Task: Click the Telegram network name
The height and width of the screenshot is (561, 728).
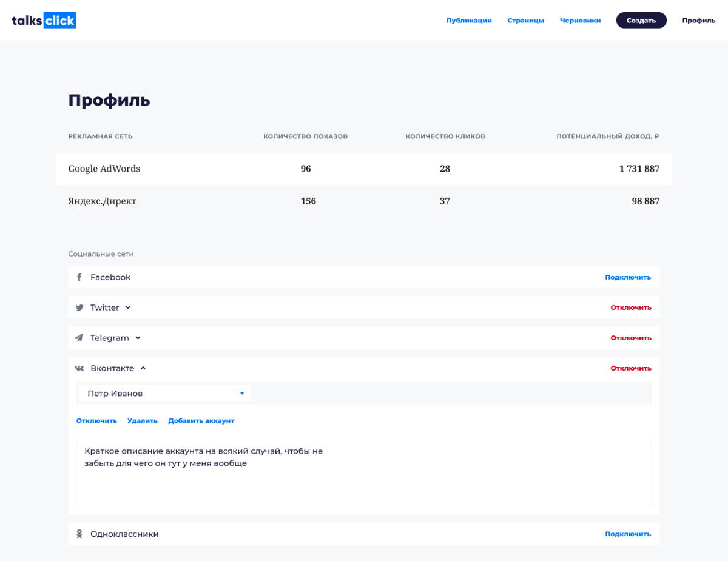Action: tap(110, 338)
